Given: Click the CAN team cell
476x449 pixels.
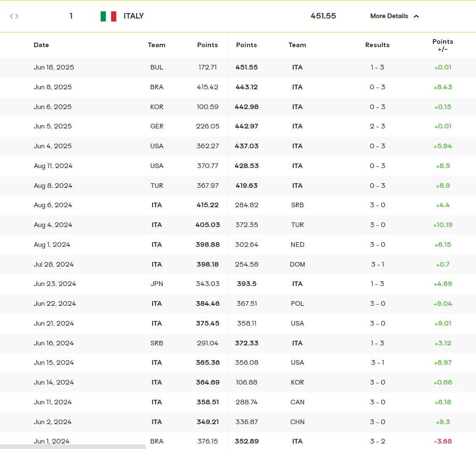Looking at the screenshot, I should [x=297, y=402].
